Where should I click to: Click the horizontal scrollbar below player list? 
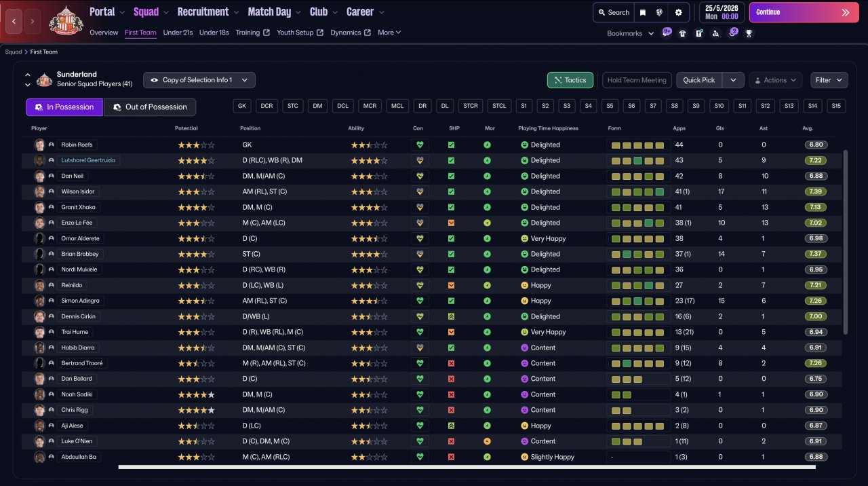(x=467, y=467)
